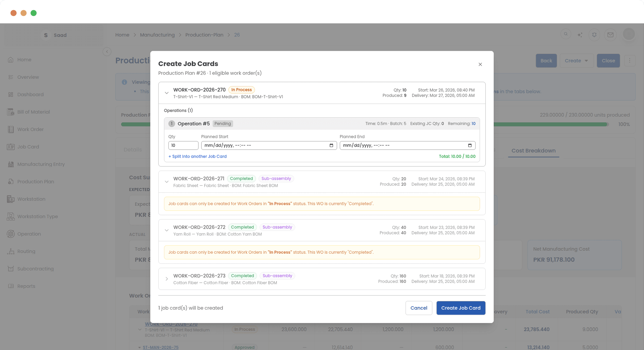Open the Create dropdown button

click(576, 61)
